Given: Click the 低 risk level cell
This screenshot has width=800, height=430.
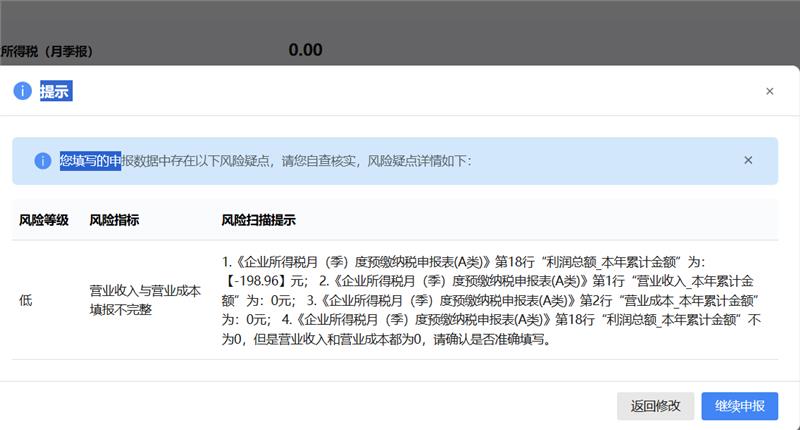Looking at the screenshot, I should [x=26, y=300].
